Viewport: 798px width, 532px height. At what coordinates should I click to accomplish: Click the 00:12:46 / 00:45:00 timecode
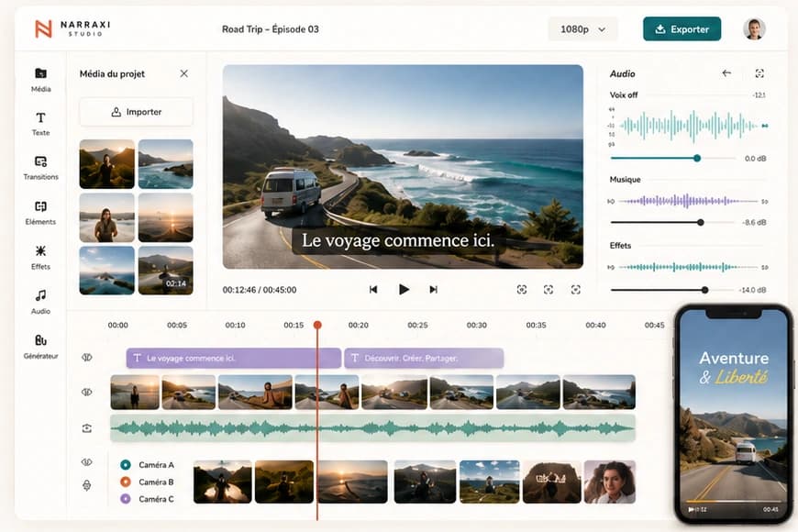(x=260, y=290)
